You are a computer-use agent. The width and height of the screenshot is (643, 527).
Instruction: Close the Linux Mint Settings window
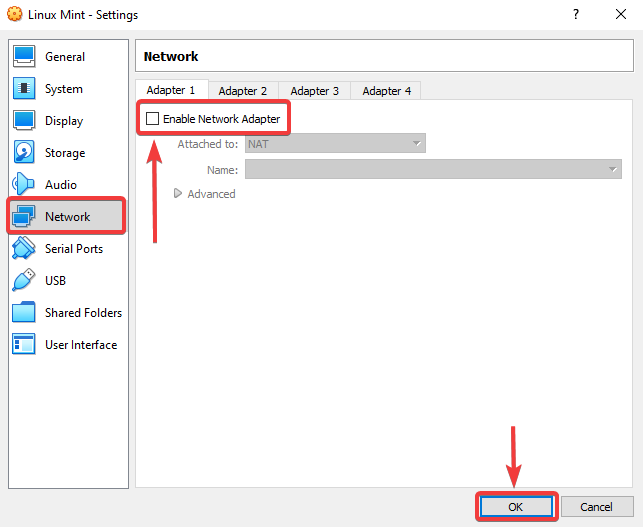coord(621,14)
